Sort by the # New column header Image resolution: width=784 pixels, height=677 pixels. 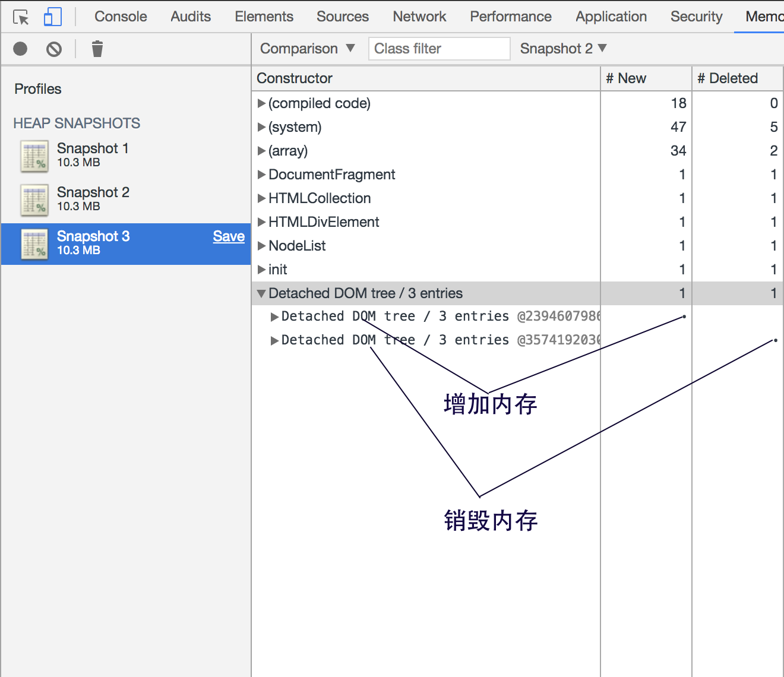(646, 78)
